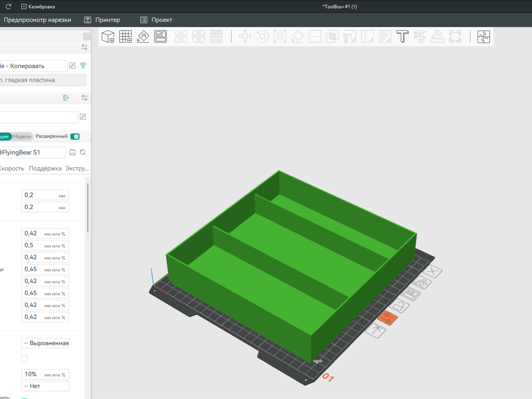Viewport: 532px width, 399px height.
Task: Auto-orient objects using top toolbar icon
Action: 143,37
